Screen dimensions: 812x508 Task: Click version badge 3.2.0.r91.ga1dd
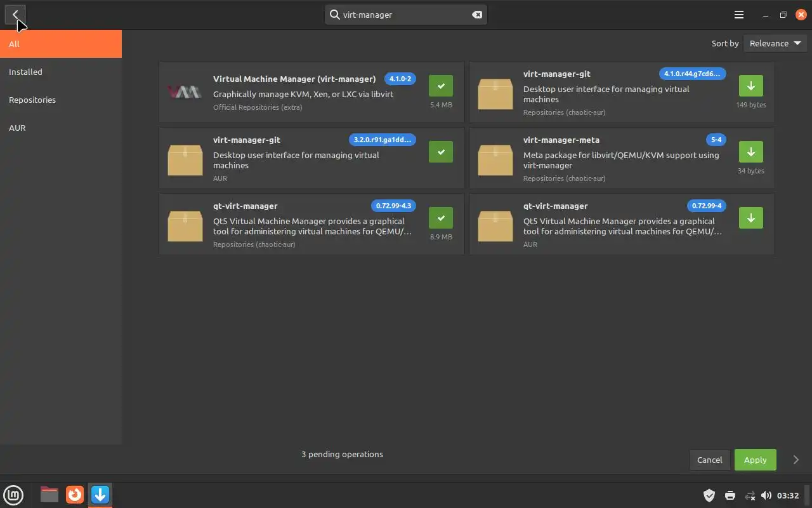pyautogui.click(x=383, y=140)
